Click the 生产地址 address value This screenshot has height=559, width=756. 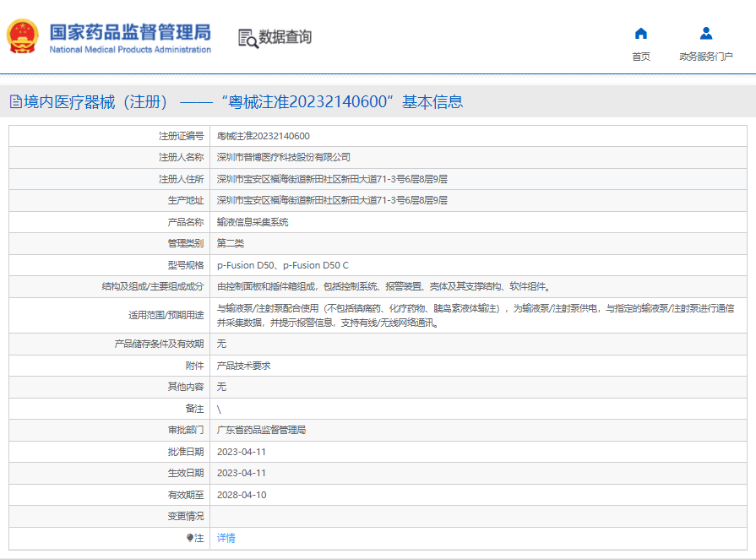[332, 200]
